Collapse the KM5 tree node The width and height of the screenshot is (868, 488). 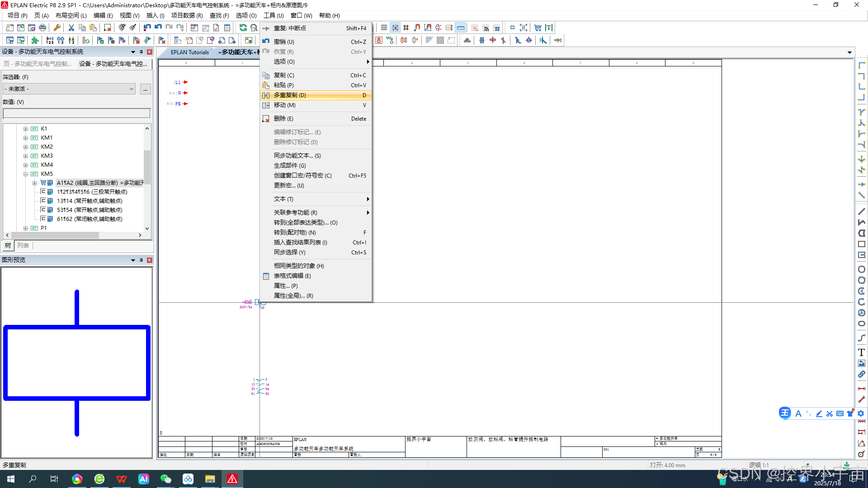[26, 174]
